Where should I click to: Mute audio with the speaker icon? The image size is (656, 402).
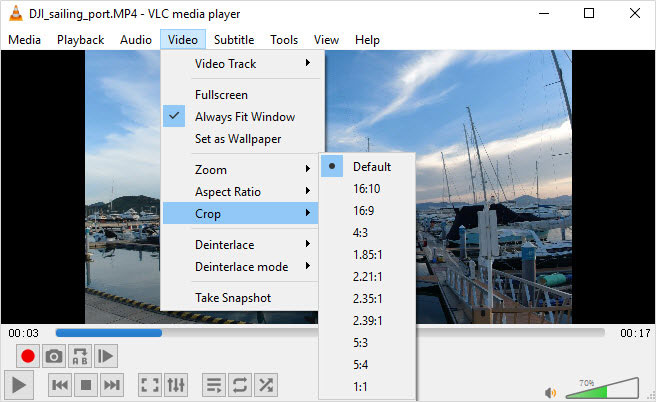pos(549,392)
